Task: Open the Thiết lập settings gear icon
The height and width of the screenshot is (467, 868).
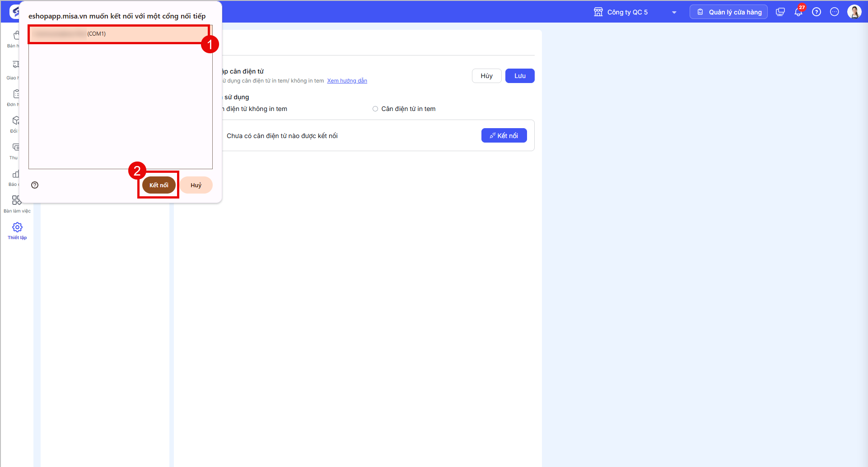Action: [x=17, y=227]
